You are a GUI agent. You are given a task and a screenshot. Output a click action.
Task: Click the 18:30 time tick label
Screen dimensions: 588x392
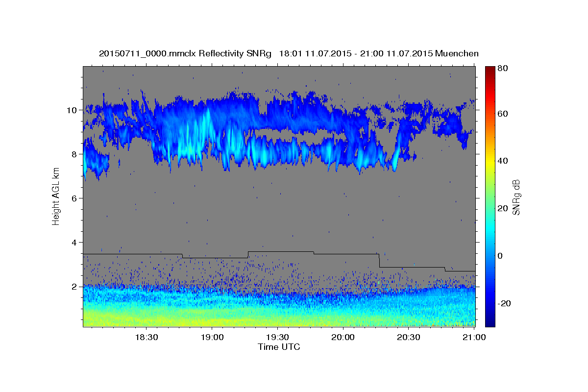[146, 337]
